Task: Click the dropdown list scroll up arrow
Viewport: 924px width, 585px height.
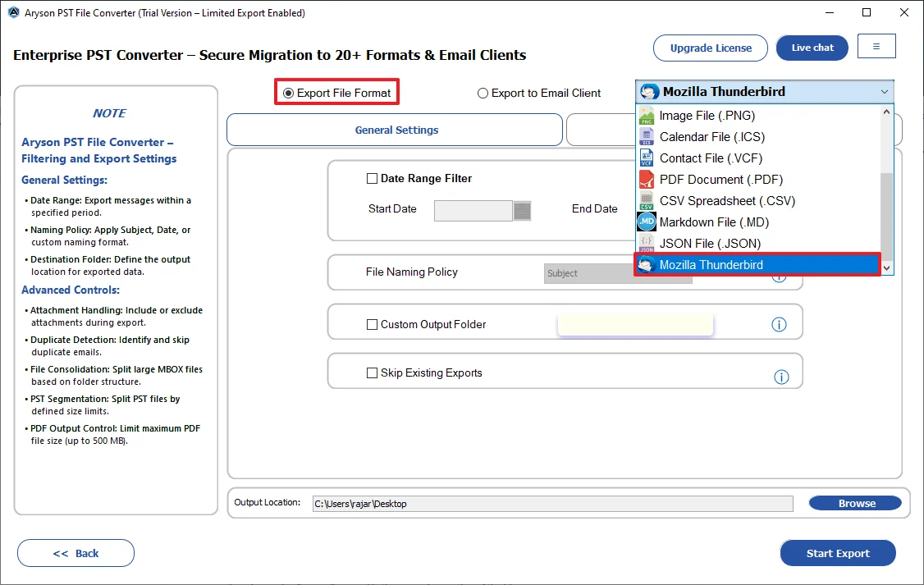Action: coord(886,112)
